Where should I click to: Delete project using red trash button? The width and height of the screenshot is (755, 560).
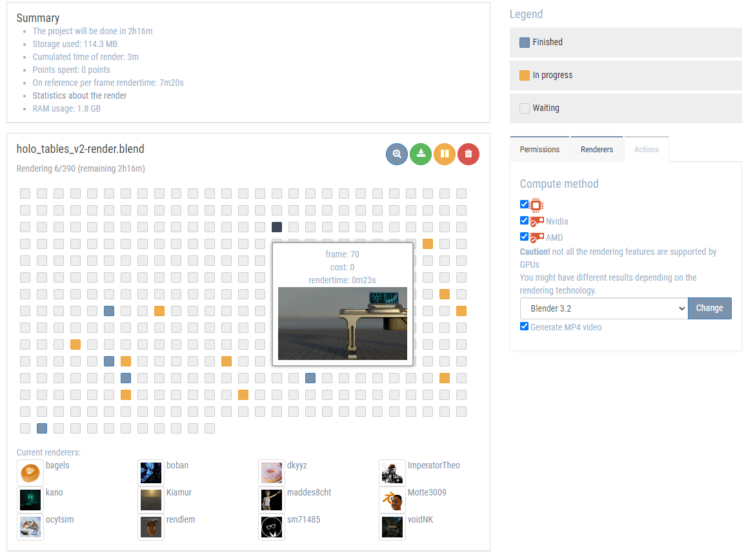(x=468, y=154)
